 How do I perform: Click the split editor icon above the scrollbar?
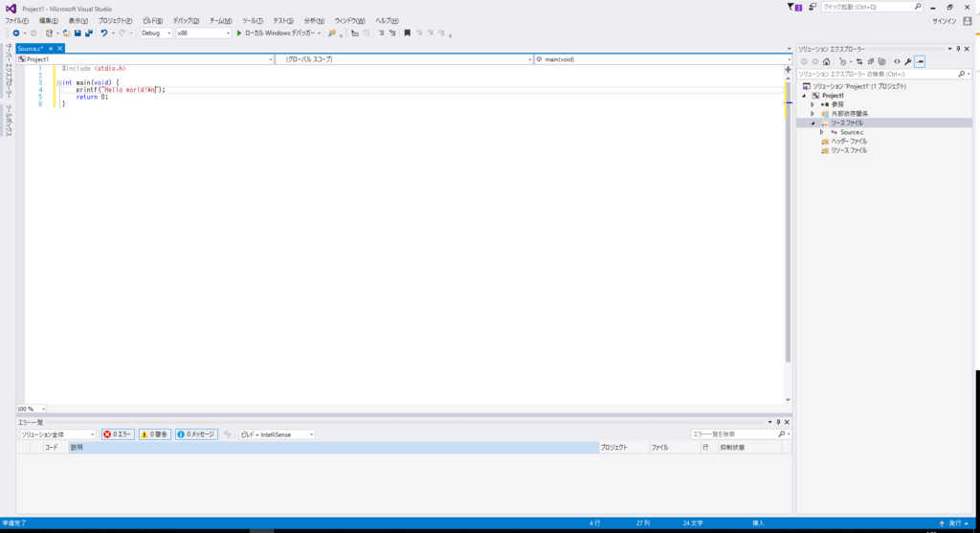789,70
